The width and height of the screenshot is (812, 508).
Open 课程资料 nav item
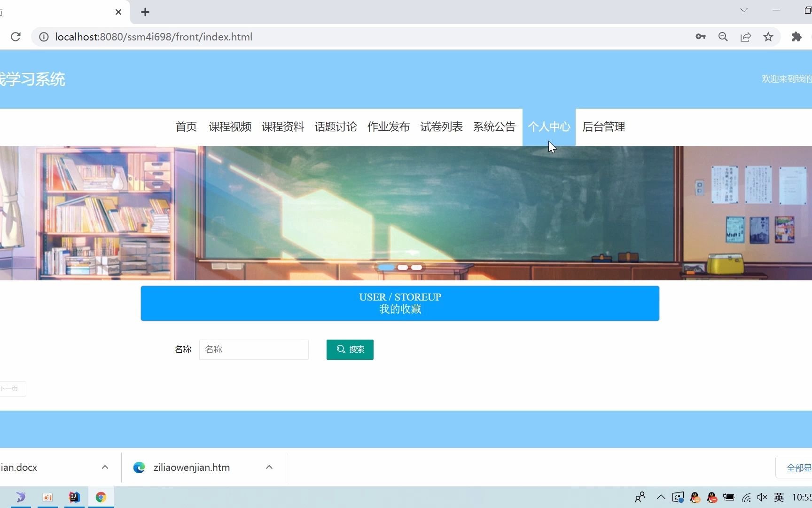coord(283,127)
